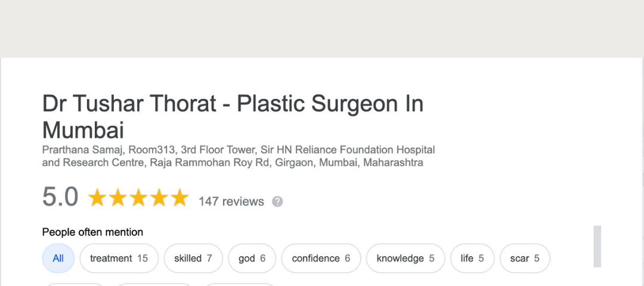This screenshot has height=286, width=644.
Task: Select the "knowledge" filter chip
Action: pyautogui.click(x=405, y=258)
